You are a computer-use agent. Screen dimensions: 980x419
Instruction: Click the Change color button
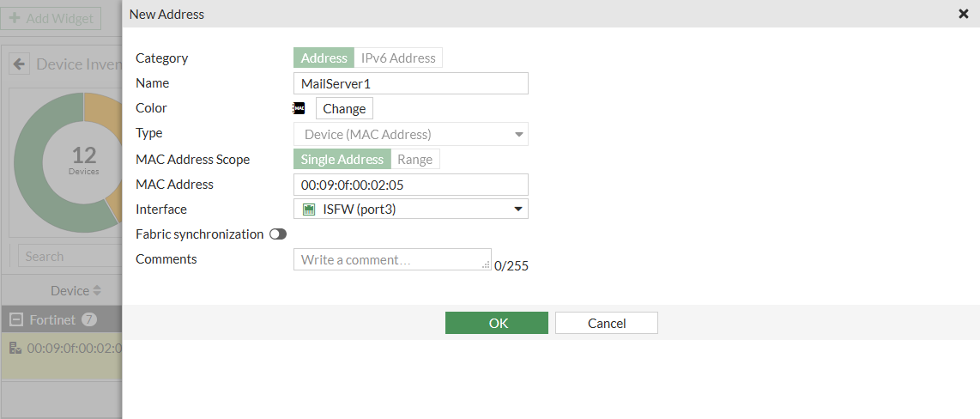344,108
